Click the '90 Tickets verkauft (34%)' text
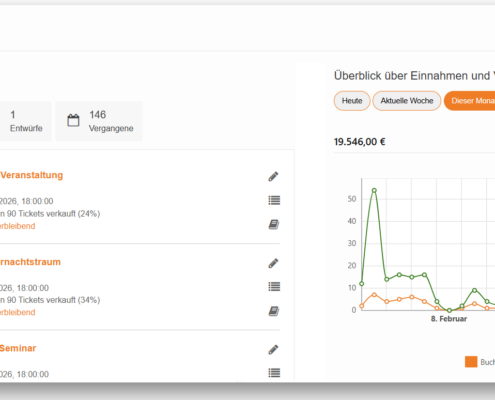 tap(53, 300)
